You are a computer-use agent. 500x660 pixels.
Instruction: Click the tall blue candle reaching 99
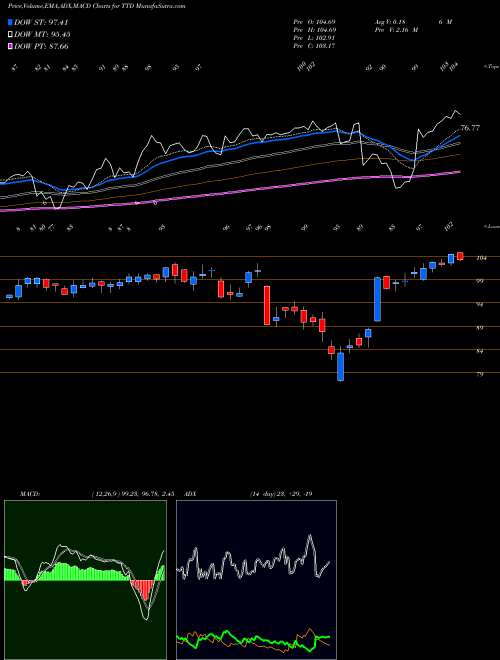click(378, 299)
